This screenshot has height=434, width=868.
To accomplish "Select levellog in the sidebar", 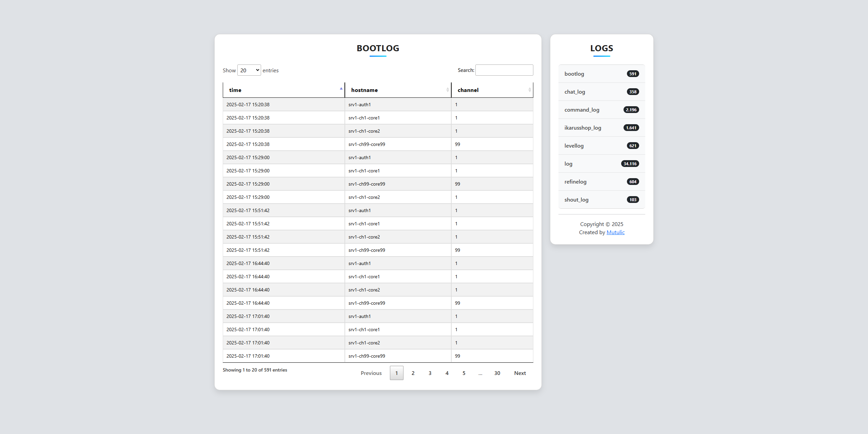I will coord(574,146).
